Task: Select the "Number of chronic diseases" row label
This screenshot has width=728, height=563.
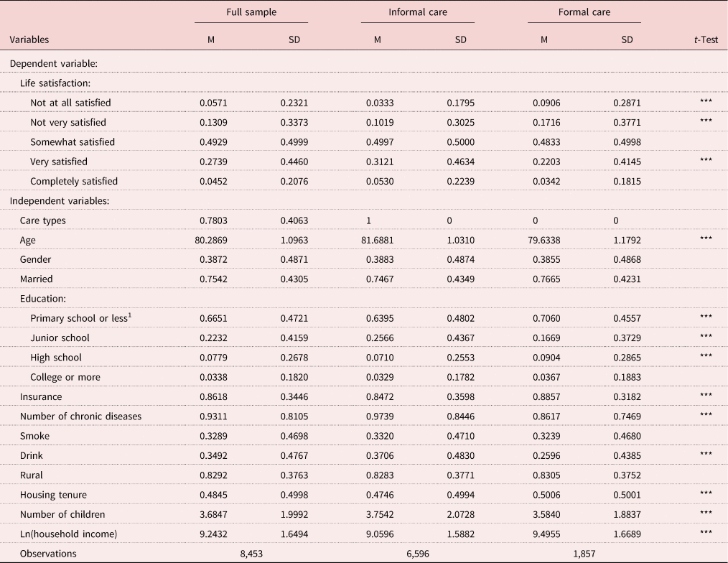Action: tap(80, 417)
